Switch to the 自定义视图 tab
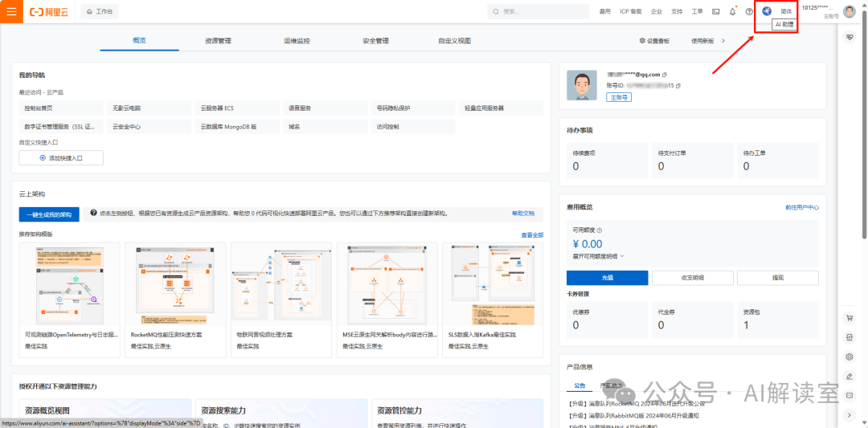 [x=454, y=41]
